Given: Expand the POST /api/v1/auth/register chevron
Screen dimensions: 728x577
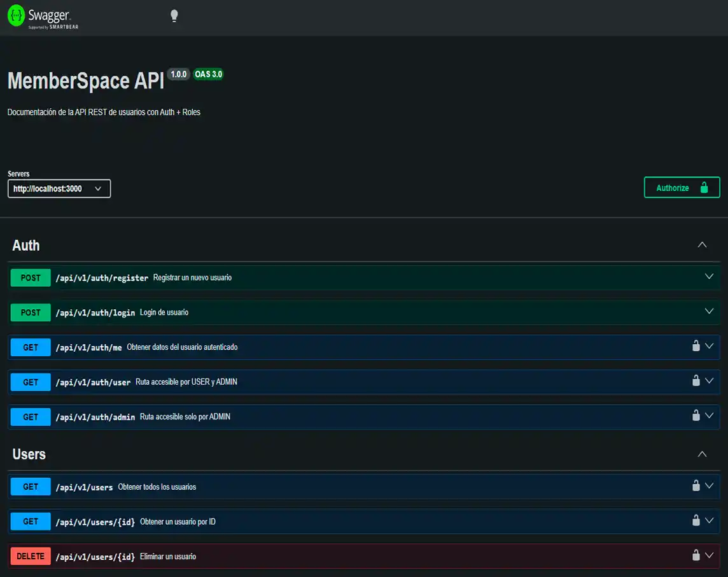Looking at the screenshot, I should 709,276.
